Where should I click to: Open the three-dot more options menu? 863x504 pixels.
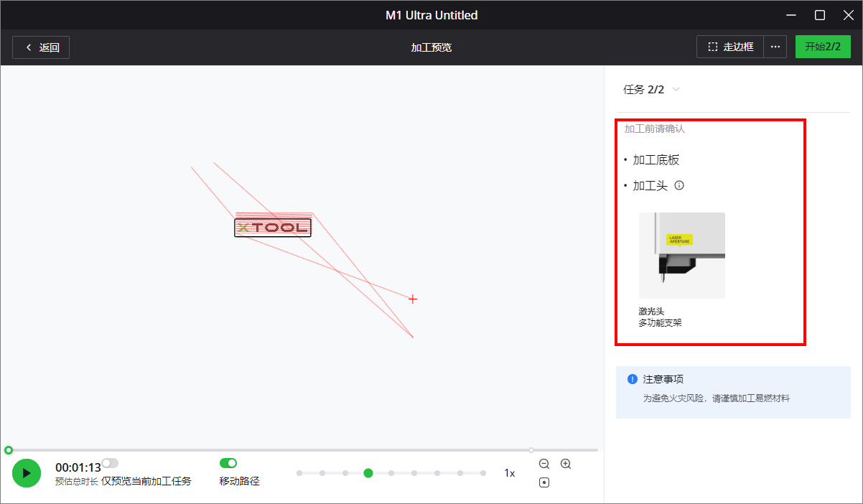click(x=775, y=47)
